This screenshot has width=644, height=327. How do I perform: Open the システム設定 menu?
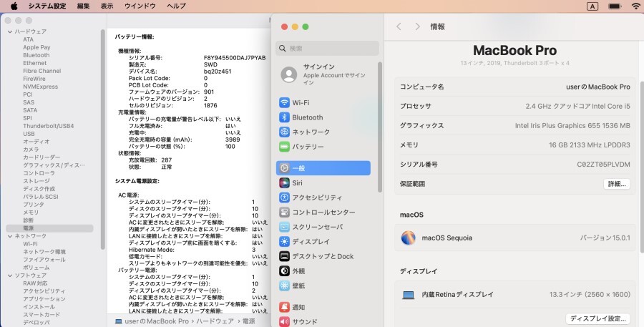pyautogui.click(x=47, y=6)
